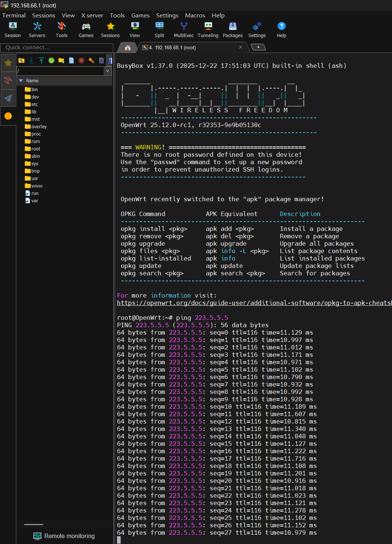Click the Quick connect input field
Viewport: 392px width, 544px height.
(57, 47)
